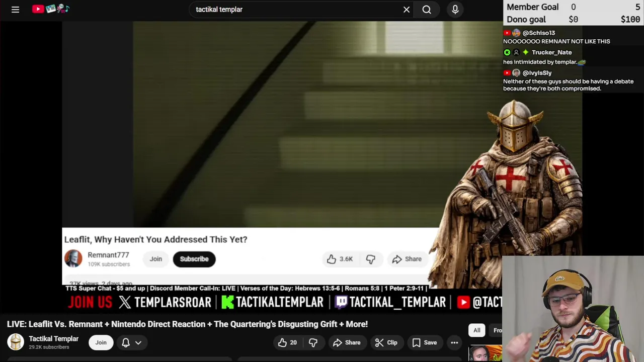The image size is (644, 362).
Task: Clear the search field with the X
Action: [x=407, y=10]
